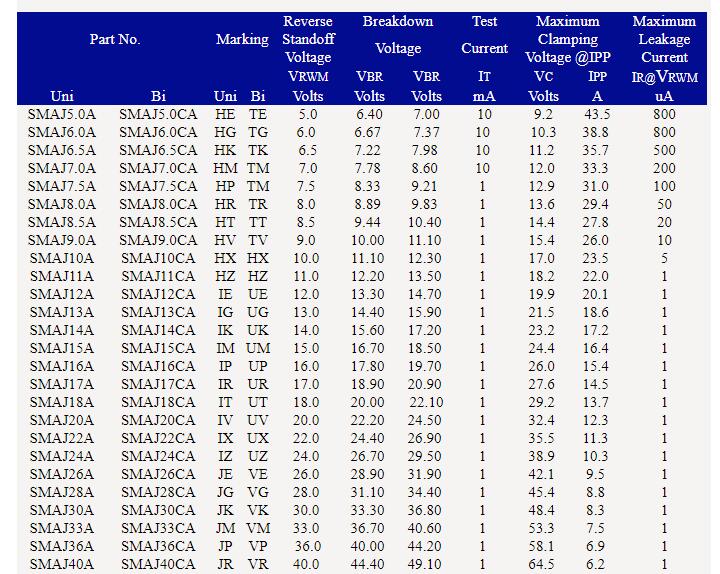The height and width of the screenshot is (574, 720).
Task: Click the Maximum Leakage Current header
Action: tap(664, 40)
